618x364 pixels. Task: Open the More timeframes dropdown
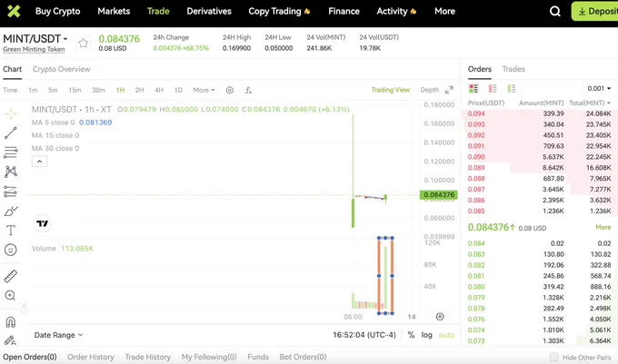click(204, 90)
